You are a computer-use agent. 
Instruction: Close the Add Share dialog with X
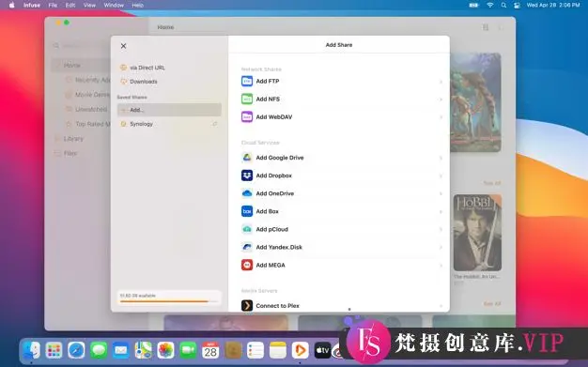[123, 46]
